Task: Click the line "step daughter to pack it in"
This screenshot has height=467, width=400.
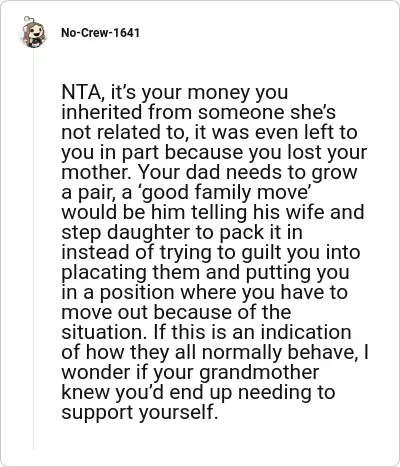Action: click(x=182, y=233)
